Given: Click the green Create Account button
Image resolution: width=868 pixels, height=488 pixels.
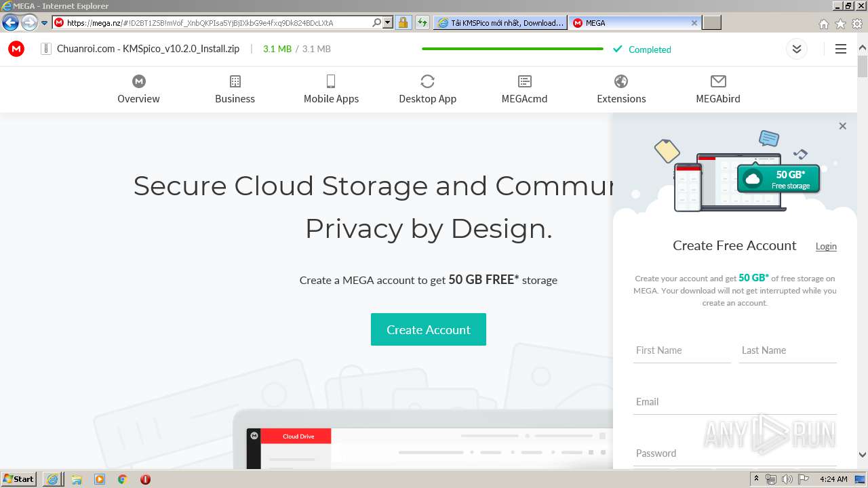Looking at the screenshot, I should [x=429, y=329].
